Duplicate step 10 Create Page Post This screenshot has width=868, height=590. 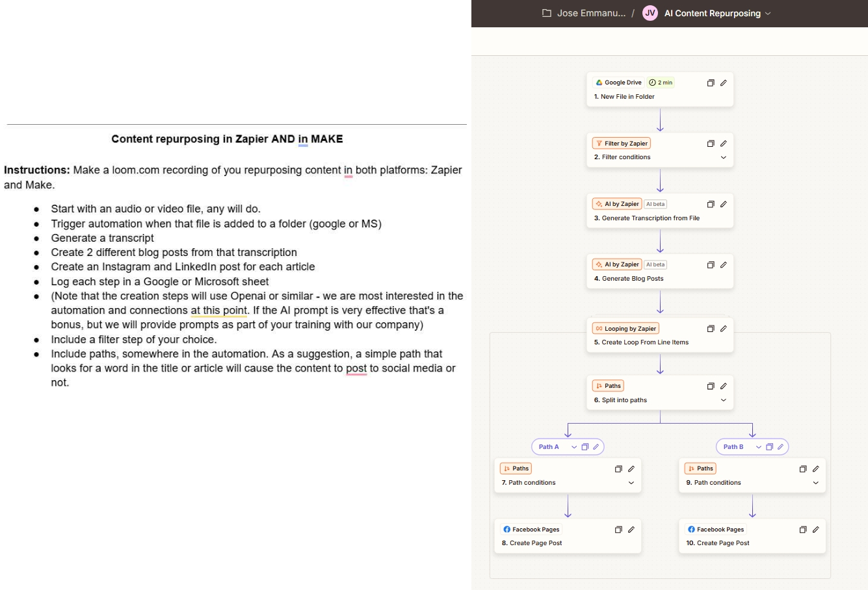pyautogui.click(x=803, y=530)
